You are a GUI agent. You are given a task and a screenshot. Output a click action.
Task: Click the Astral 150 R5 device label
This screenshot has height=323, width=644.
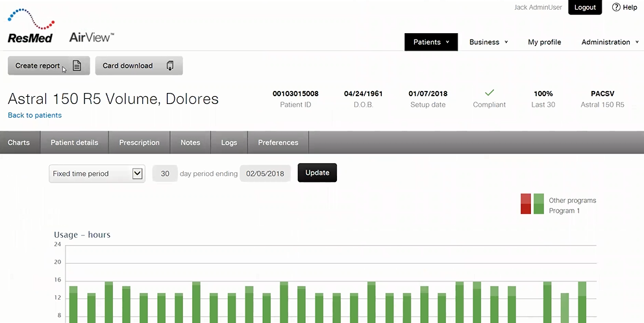click(602, 105)
